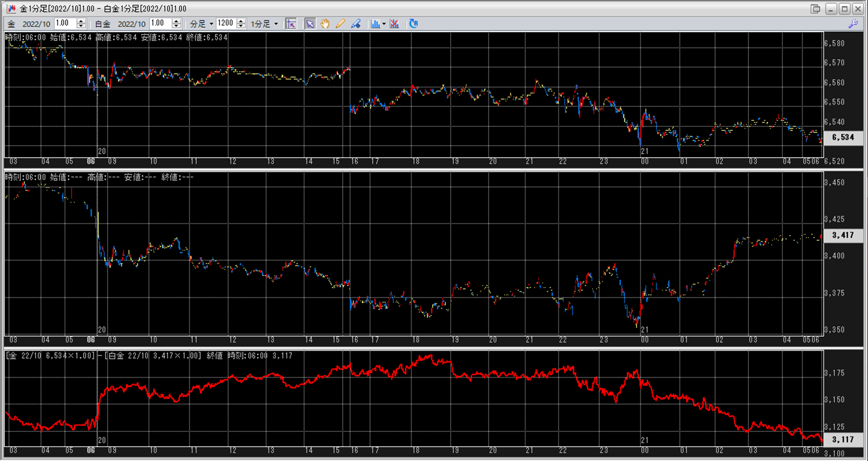This screenshot has width=868, height=461.
Task: Open the 分足 chart type dropdown
Action: pyautogui.click(x=202, y=24)
